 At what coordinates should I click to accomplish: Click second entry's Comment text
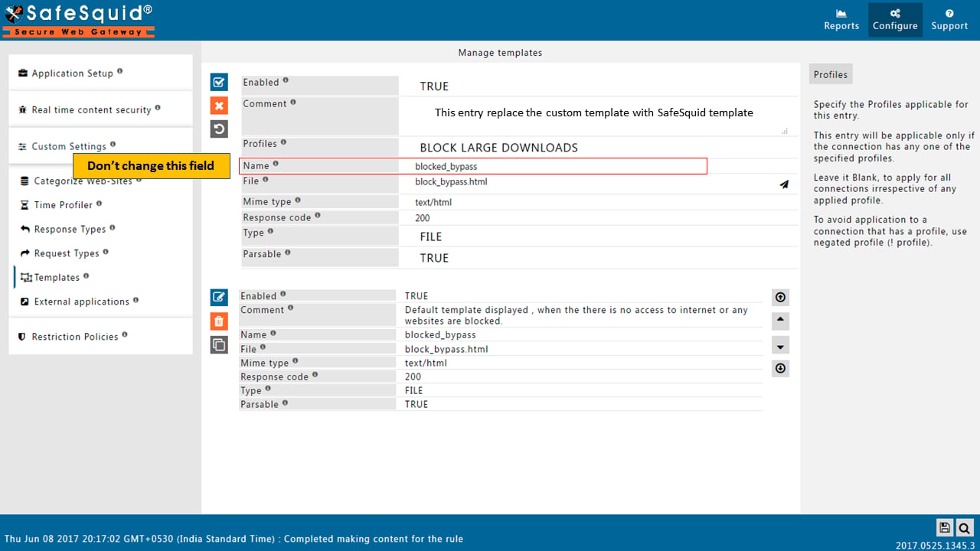(577, 315)
